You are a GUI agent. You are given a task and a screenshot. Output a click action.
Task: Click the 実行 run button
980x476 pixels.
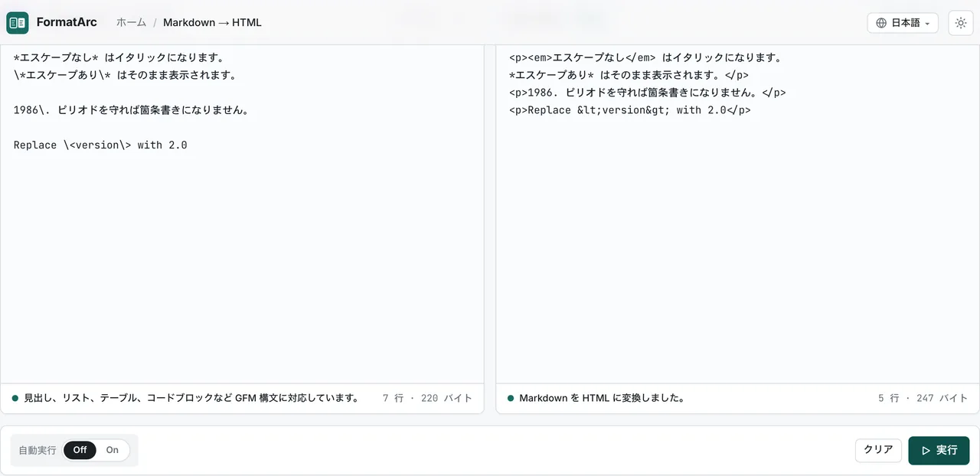pyautogui.click(x=939, y=451)
